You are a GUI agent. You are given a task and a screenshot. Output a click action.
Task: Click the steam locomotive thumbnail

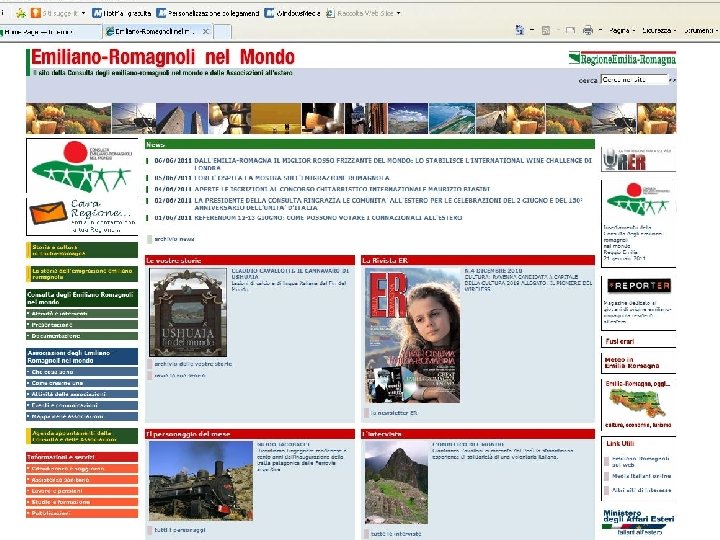[x=201, y=481]
